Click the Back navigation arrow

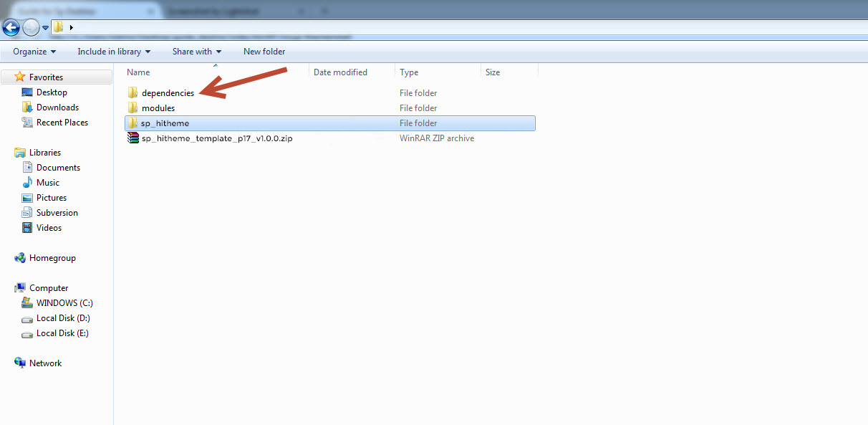pos(11,27)
